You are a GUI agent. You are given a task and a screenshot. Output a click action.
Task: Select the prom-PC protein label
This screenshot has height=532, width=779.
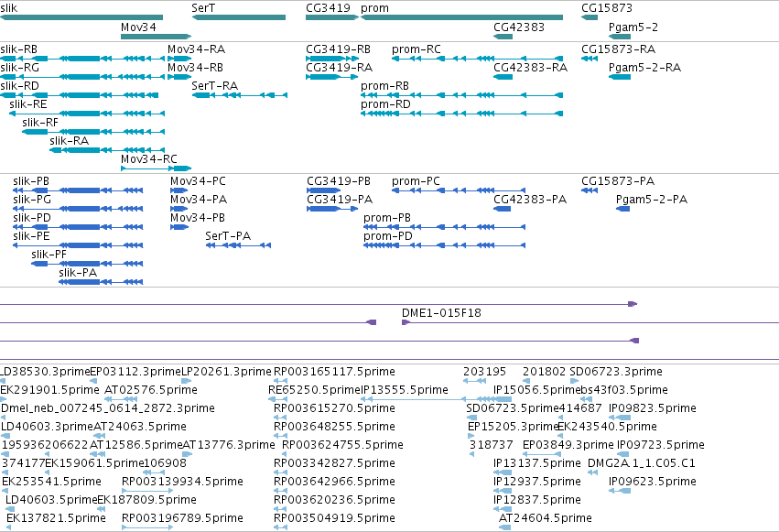[416, 181]
